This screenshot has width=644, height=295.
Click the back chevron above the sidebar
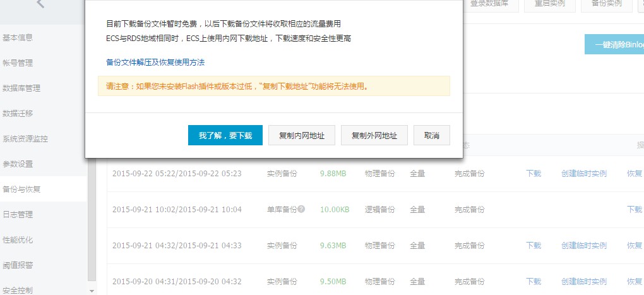[x=40, y=4]
